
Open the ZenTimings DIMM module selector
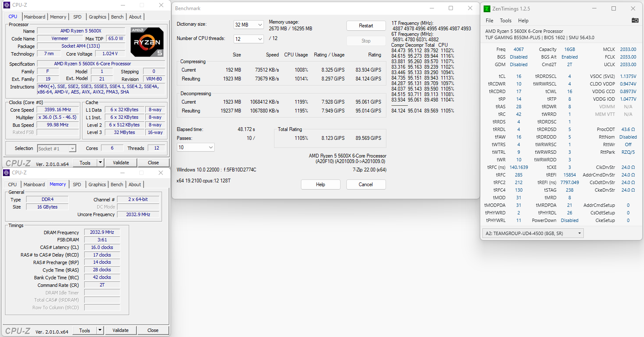point(533,233)
